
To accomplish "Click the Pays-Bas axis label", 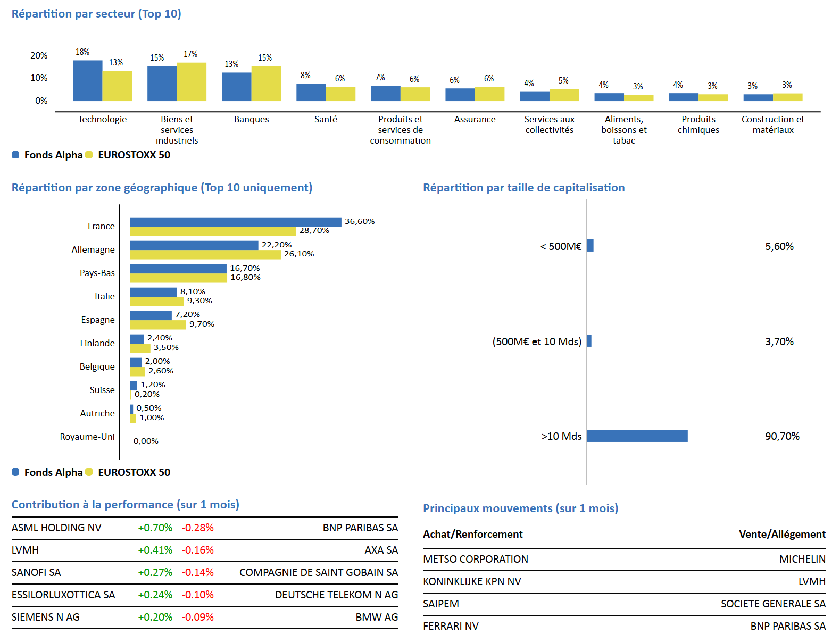I will pyautogui.click(x=97, y=273).
